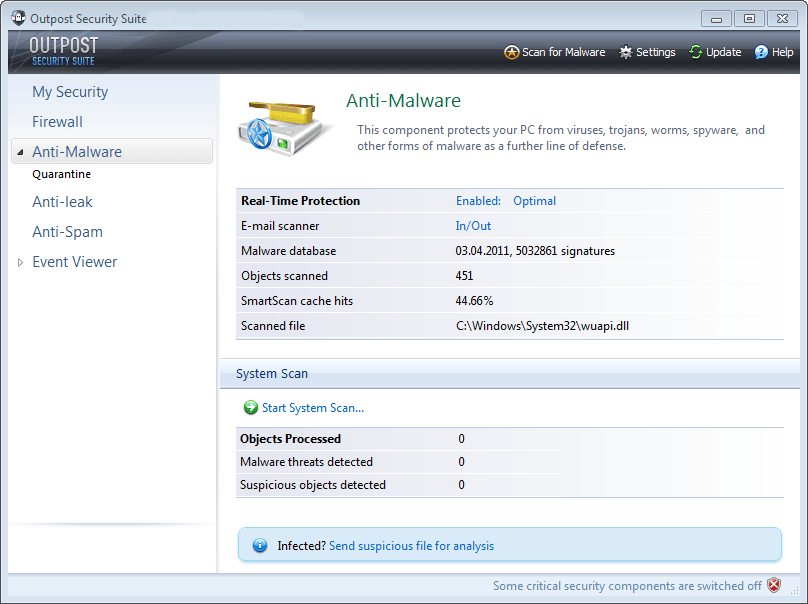This screenshot has width=808, height=604.
Task: Click the Malware database row label
Action: coord(289,251)
